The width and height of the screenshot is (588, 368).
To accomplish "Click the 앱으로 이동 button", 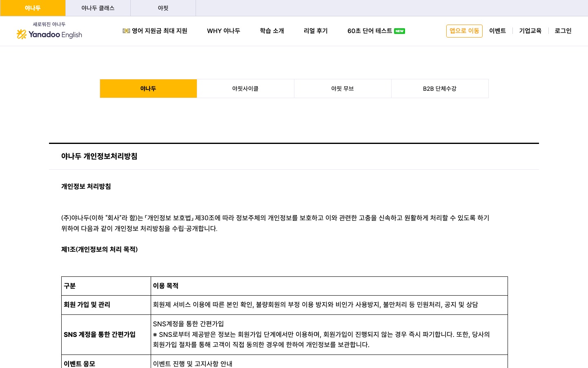I will pyautogui.click(x=464, y=31).
